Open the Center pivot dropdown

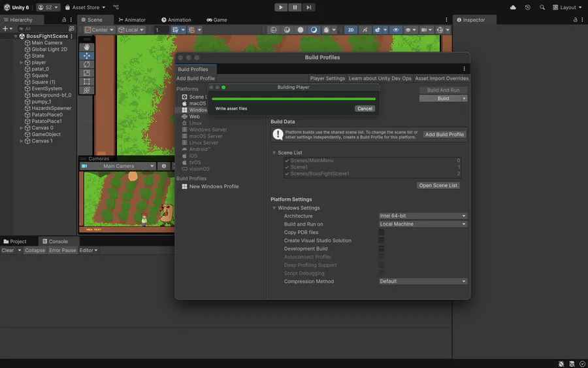(x=99, y=29)
